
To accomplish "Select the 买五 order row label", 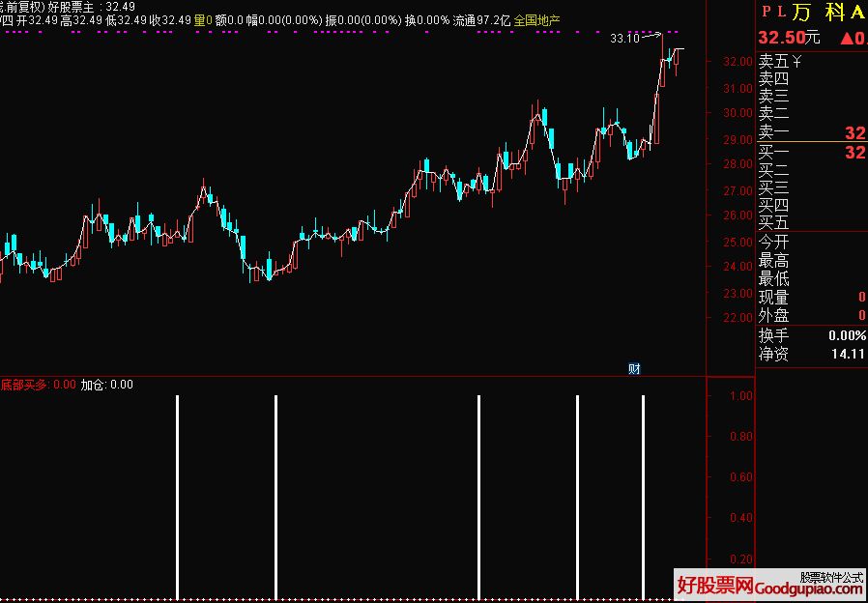I will (773, 223).
